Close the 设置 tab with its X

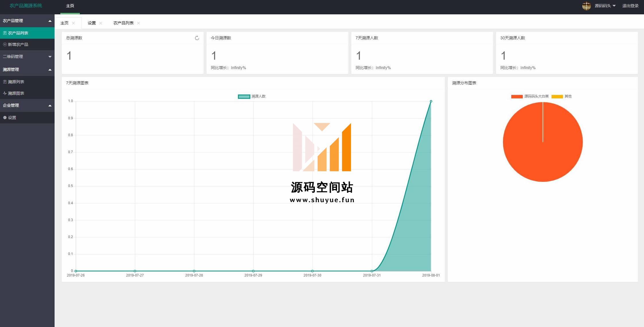[101, 23]
